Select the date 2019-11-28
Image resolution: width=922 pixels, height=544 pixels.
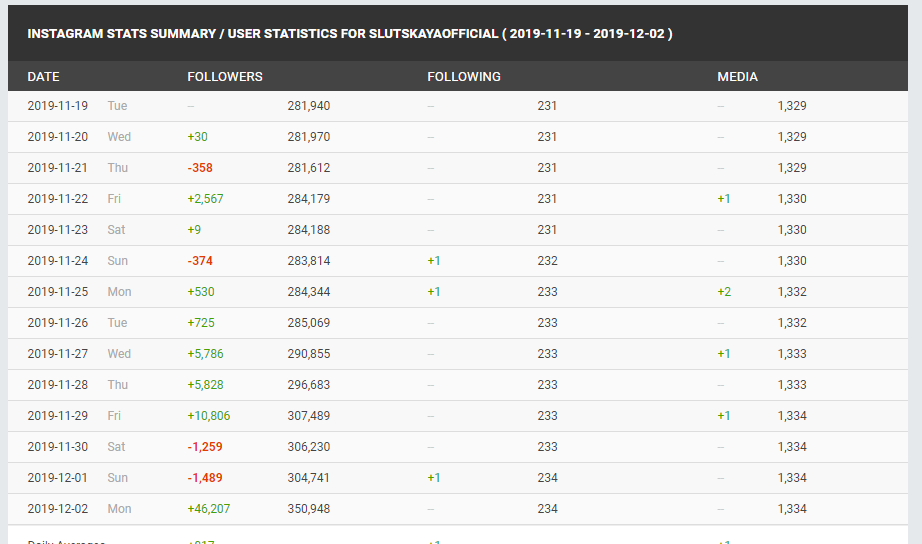click(58, 385)
